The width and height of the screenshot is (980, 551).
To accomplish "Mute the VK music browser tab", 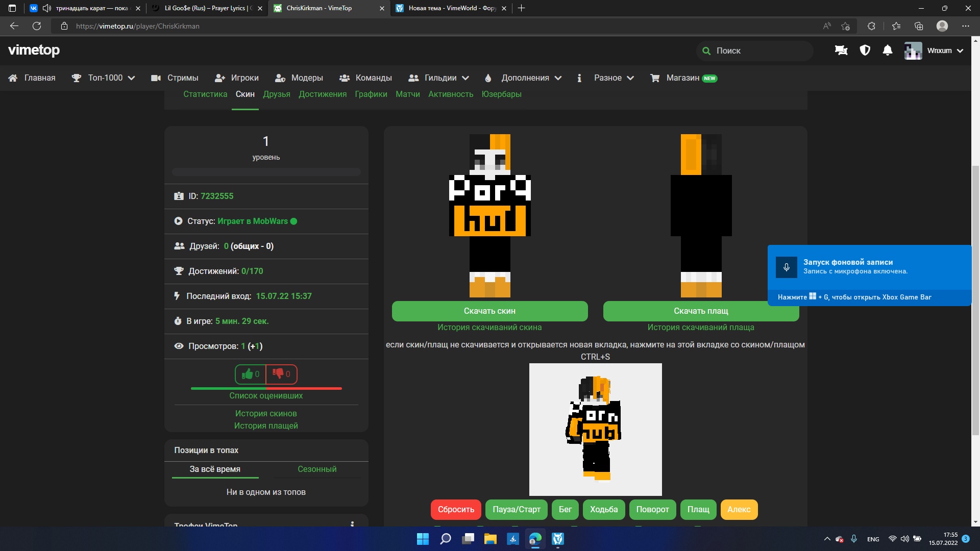I will [x=47, y=8].
